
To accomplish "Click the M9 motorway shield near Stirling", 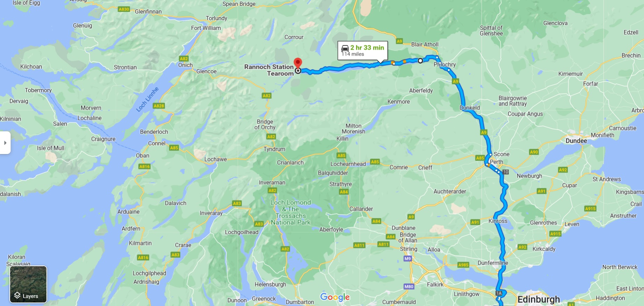I will 408,258.
